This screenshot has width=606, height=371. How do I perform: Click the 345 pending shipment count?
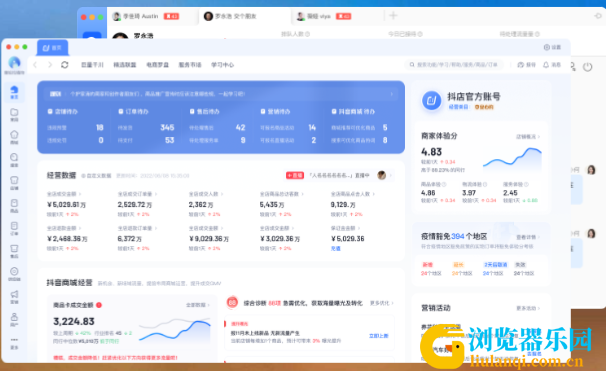click(x=167, y=128)
